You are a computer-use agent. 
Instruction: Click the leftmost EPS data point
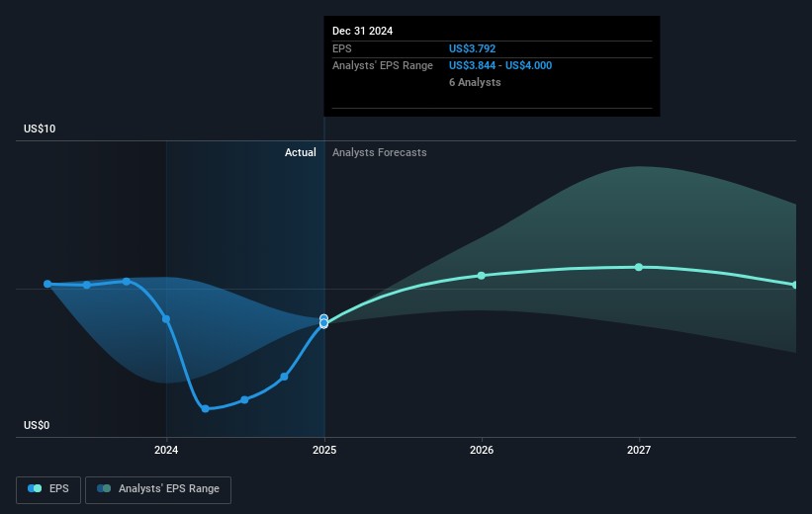click(47, 284)
